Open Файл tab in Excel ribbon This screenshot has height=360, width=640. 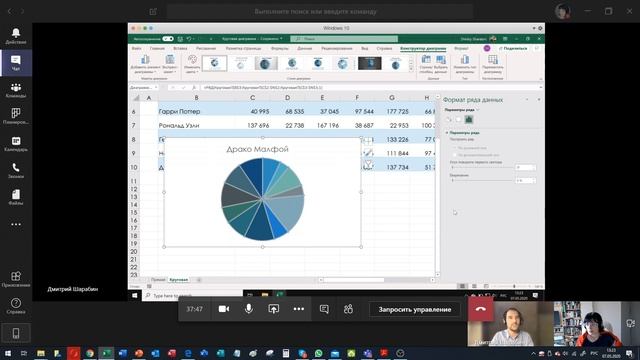136,48
